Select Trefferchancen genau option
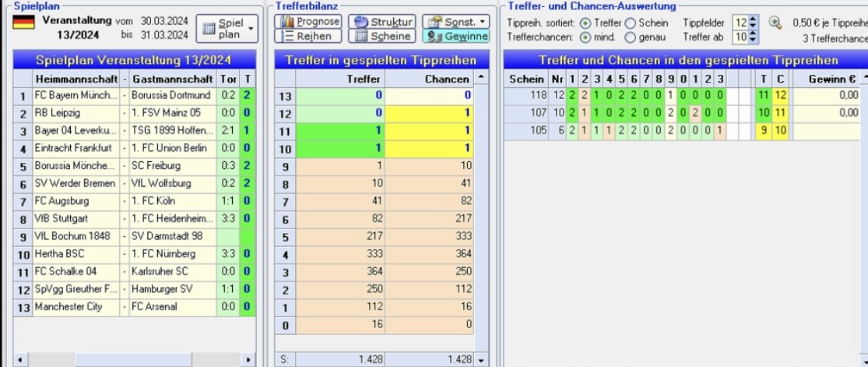This screenshot has height=367, width=868. pyautogui.click(x=630, y=37)
